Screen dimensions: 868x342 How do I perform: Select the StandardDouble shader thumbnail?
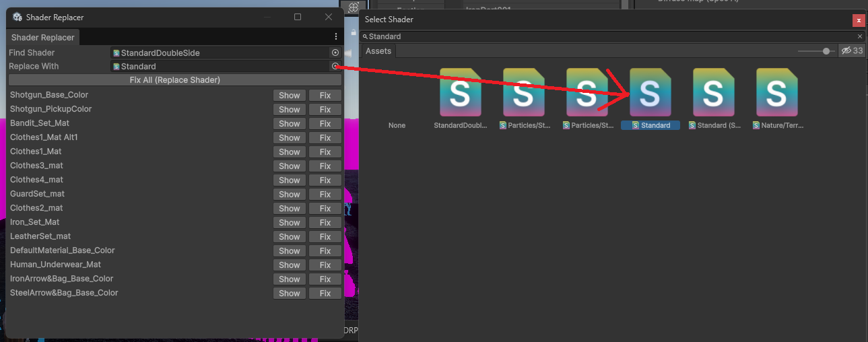(460, 94)
